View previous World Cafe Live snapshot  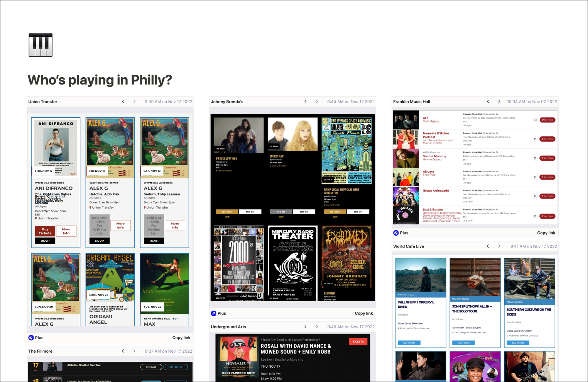(x=488, y=246)
